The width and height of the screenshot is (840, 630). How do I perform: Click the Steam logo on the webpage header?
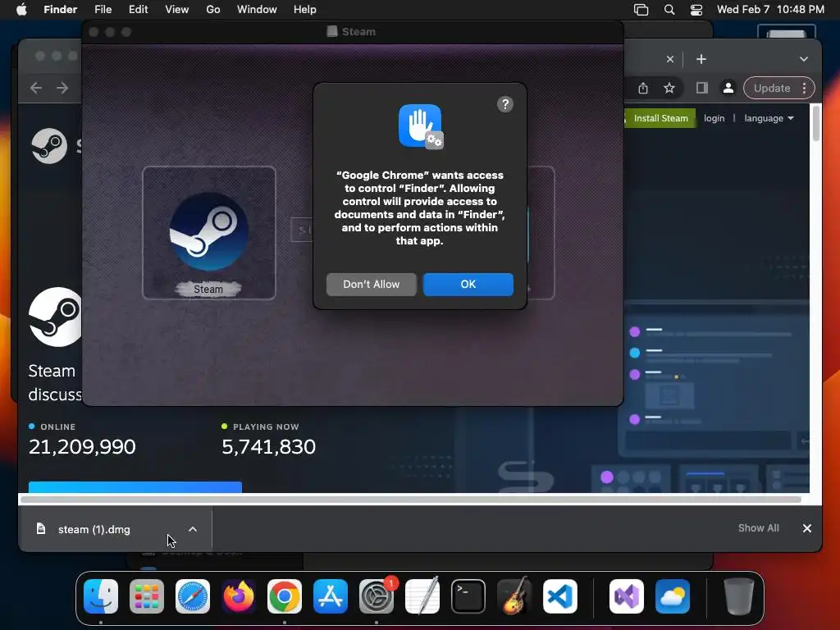tap(49, 146)
